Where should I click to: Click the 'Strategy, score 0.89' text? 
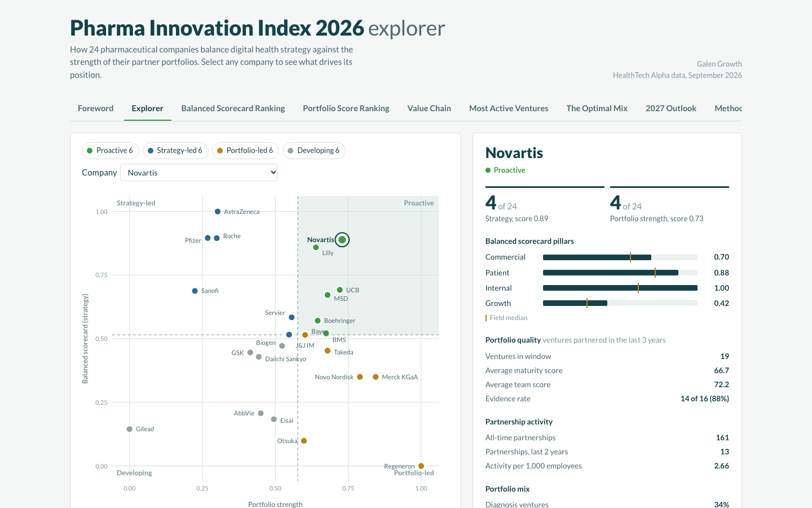517,218
